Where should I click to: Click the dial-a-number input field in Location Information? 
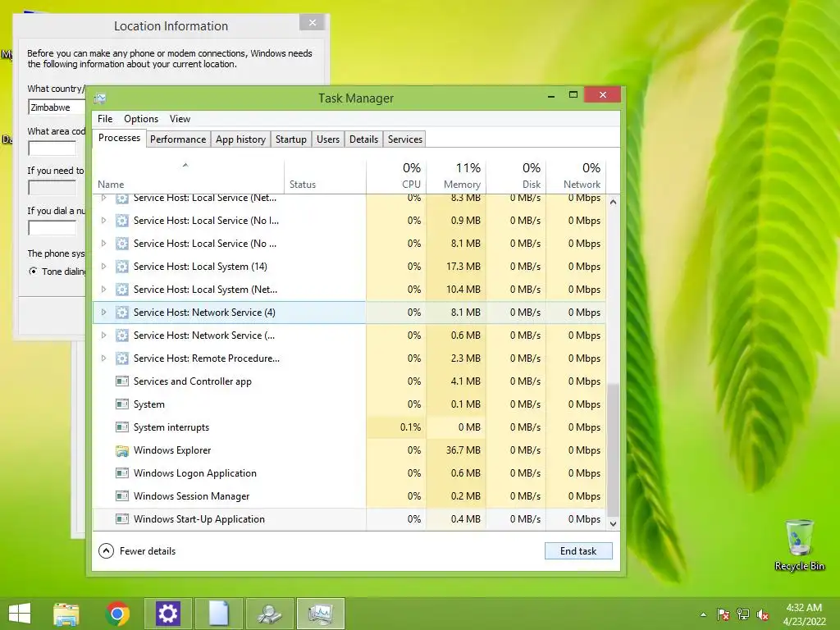pyautogui.click(x=52, y=228)
